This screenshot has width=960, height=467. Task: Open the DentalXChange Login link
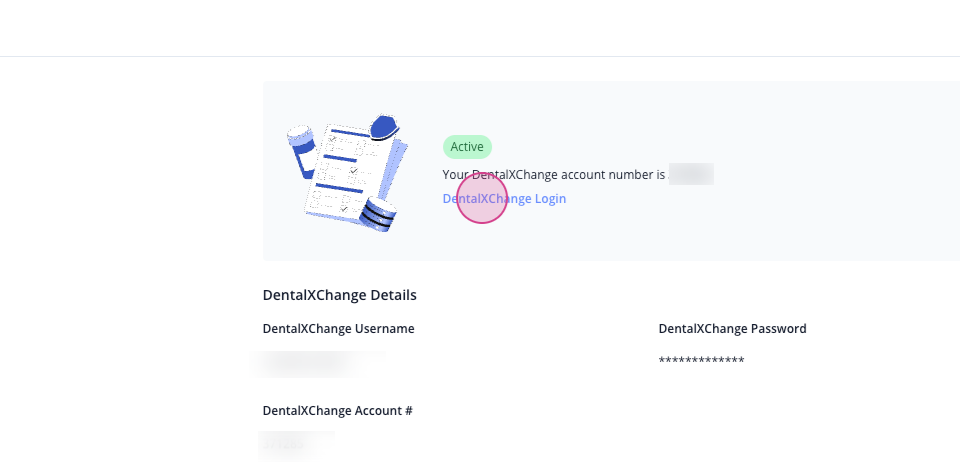504,199
